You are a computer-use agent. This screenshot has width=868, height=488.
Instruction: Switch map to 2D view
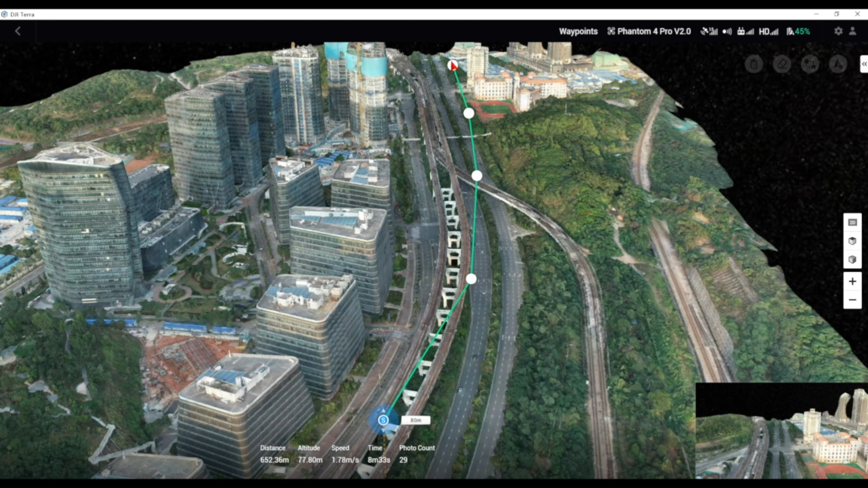pyautogui.click(x=852, y=222)
